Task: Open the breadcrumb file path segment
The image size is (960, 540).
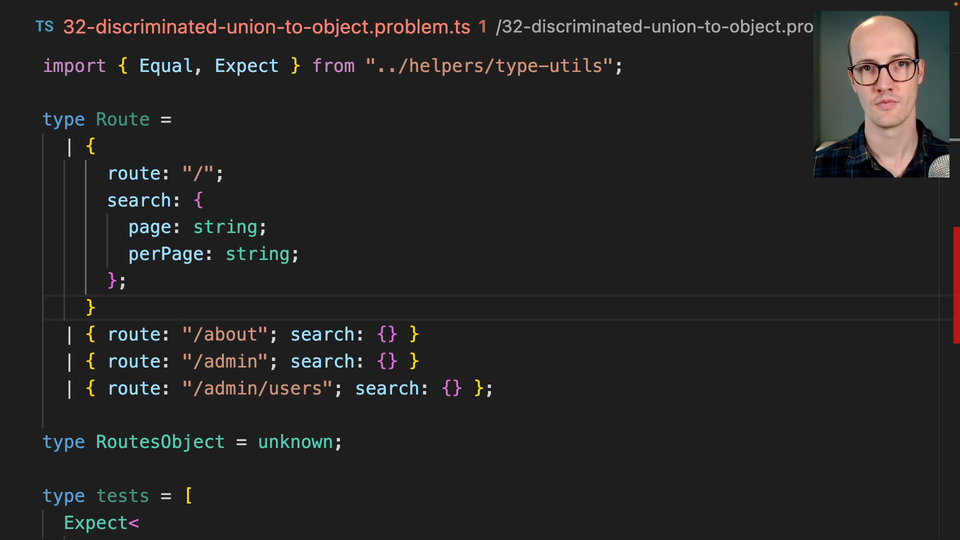Action: coord(655,27)
